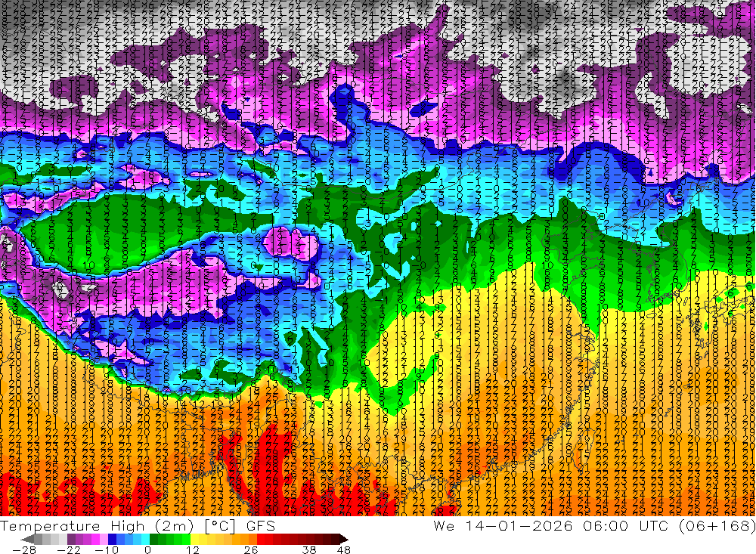Click the cyan swatch just left of 0
Image resolution: width=756 pixels, height=554 pixels.
145,540
